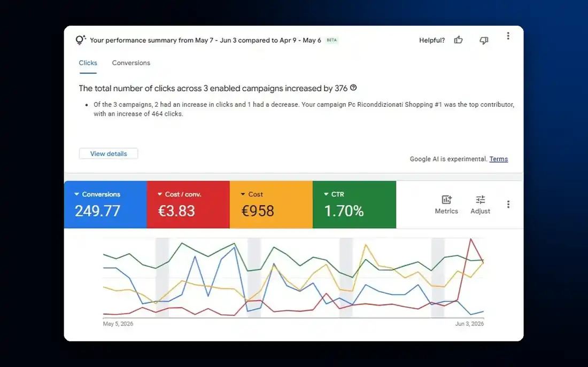The width and height of the screenshot is (588, 367).
Task: Open the Terms link
Action: pyautogui.click(x=498, y=159)
